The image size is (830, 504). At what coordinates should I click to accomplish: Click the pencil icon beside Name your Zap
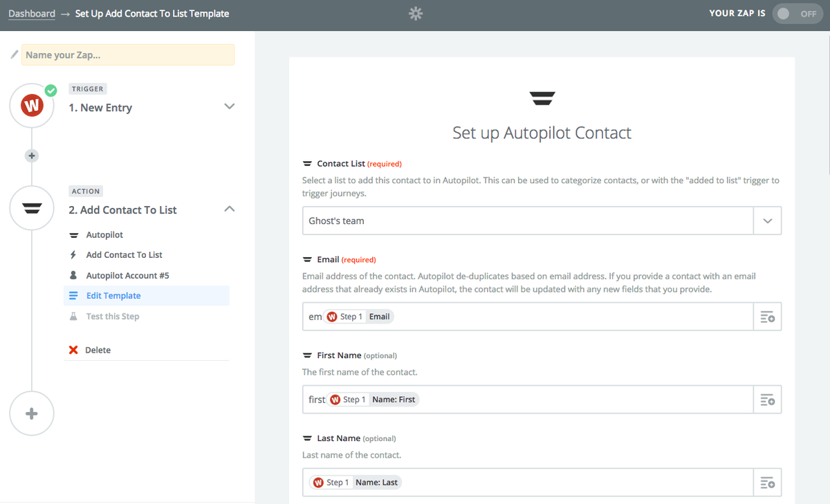click(12, 54)
